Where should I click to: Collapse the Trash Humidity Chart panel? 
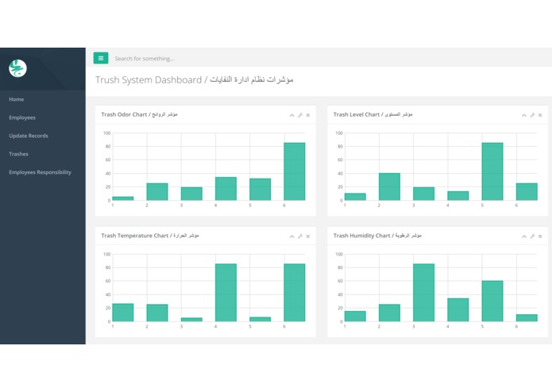click(524, 236)
